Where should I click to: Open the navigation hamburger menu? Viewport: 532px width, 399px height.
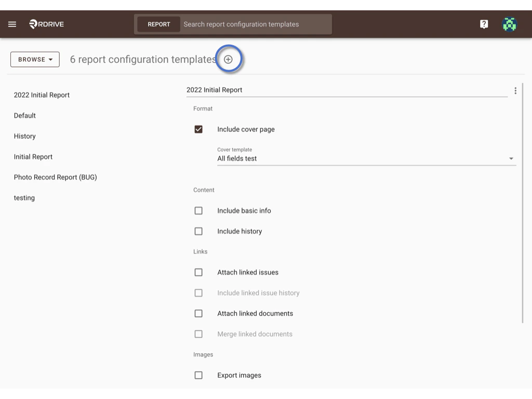12,24
